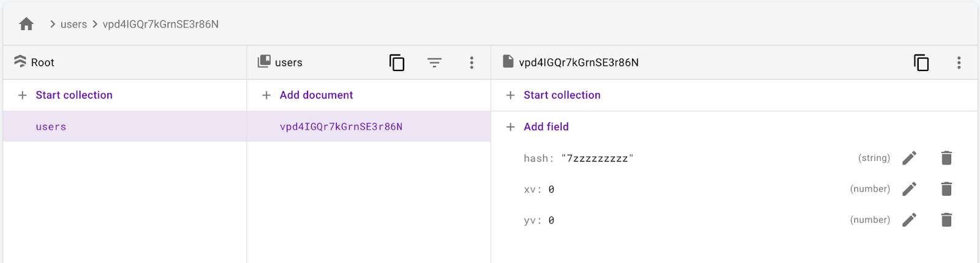Delete the yv number field
Image resolution: width=980 pixels, height=263 pixels.
(946, 220)
